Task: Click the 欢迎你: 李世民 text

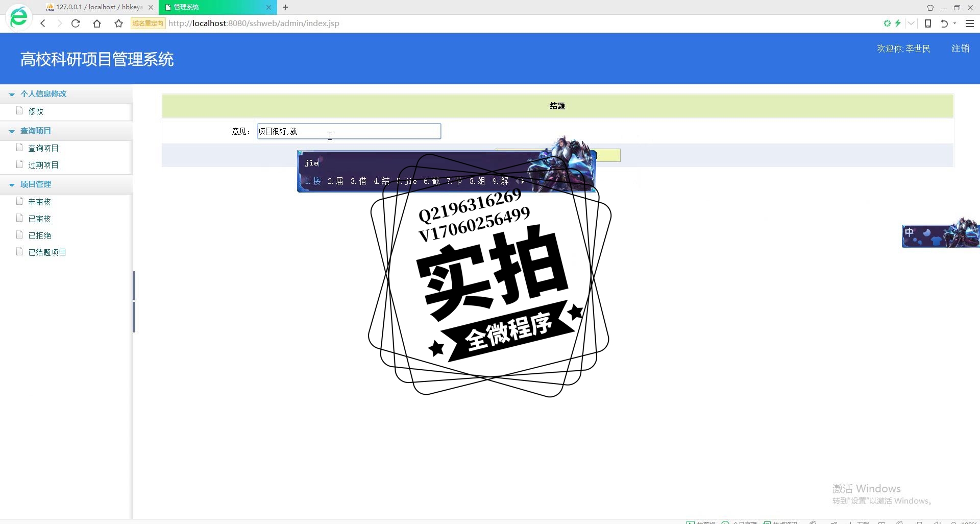Action: click(x=903, y=49)
